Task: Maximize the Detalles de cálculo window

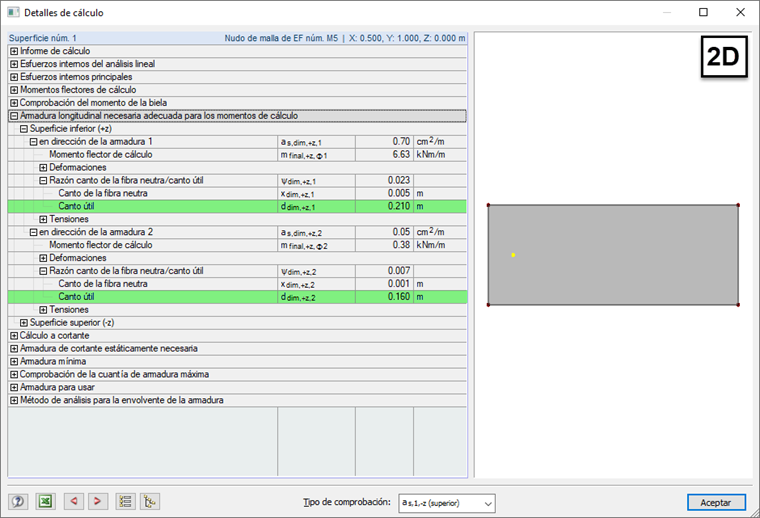Action: pos(703,13)
